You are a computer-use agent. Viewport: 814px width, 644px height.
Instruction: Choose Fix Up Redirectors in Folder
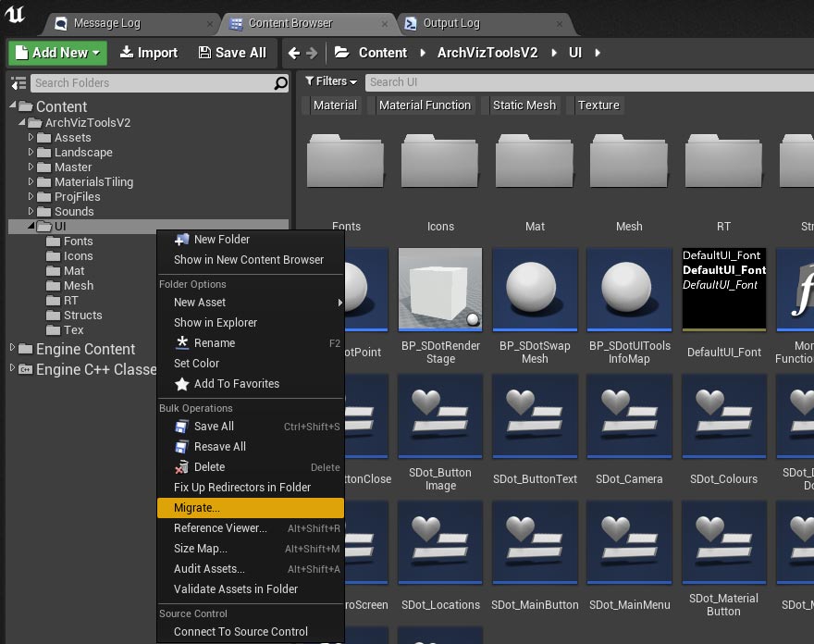[252, 487]
